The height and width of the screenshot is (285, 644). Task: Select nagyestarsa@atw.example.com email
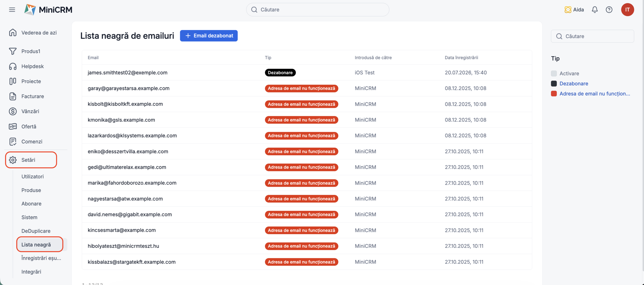[x=125, y=199]
